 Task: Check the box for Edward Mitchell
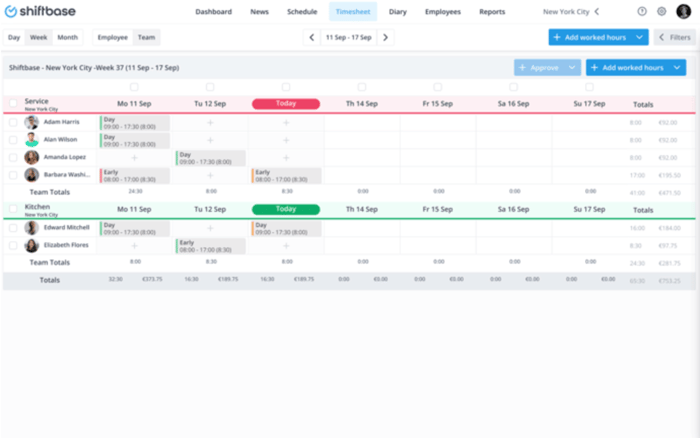click(x=13, y=228)
